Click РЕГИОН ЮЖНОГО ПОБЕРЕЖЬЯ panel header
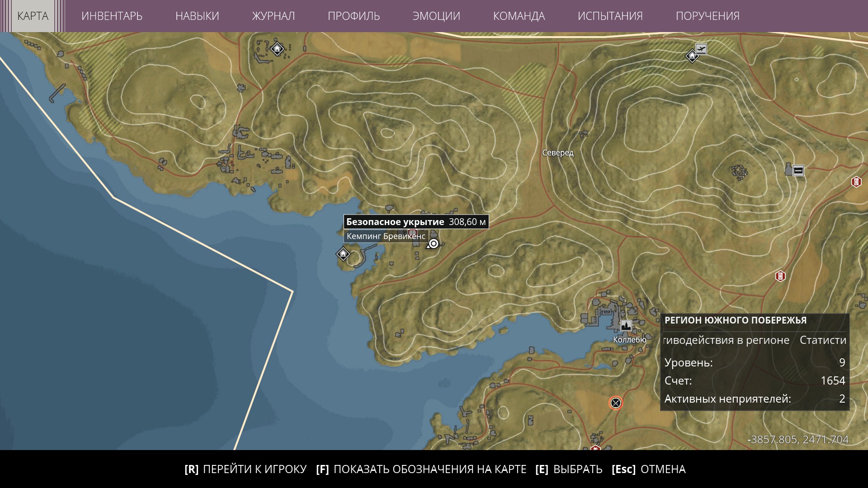Screen dimensions: 868x488 pyautogui.click(x=736, y=320)
